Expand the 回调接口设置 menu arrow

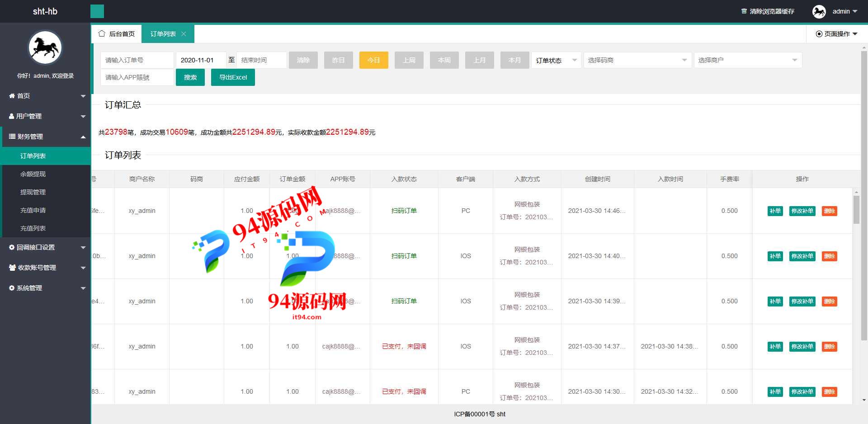(x=83, y=248)
